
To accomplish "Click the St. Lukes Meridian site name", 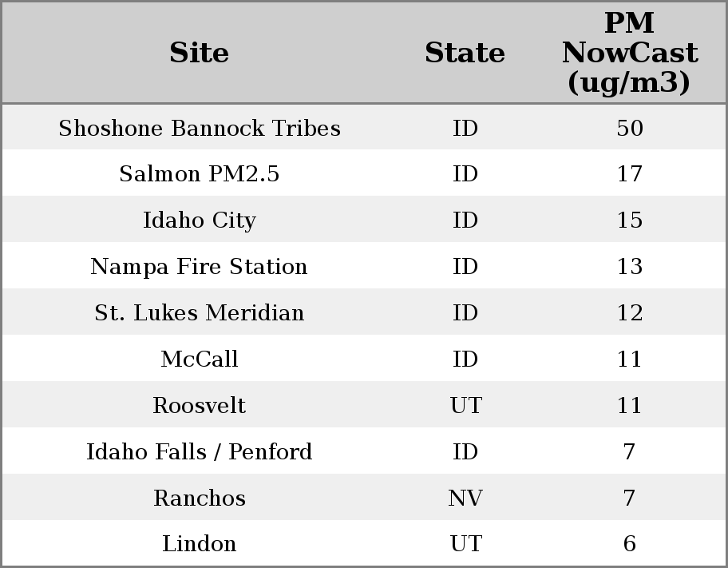I will coord(200,313).
